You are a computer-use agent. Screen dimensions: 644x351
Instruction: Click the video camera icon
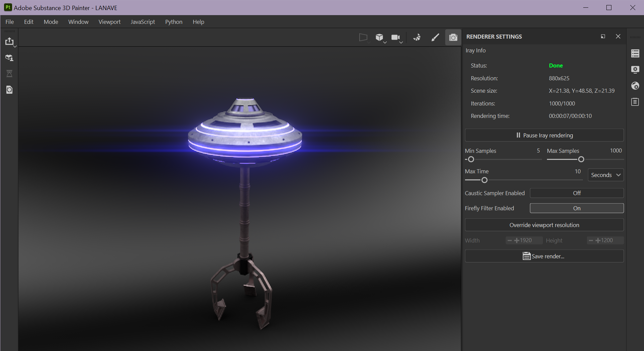396,37
